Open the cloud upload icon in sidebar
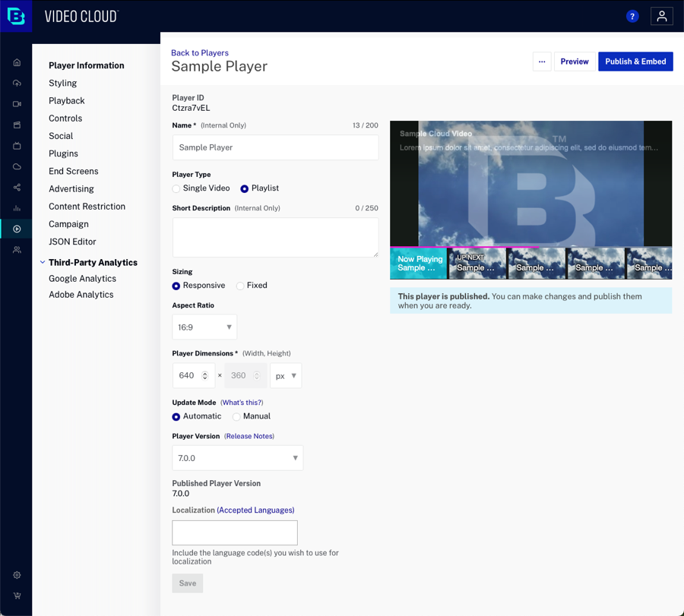 click(x=17, y=83)
